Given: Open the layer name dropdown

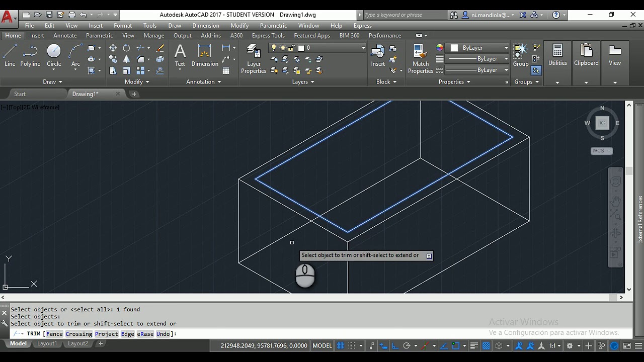Looking at the screenshot, I should [363, 48].
